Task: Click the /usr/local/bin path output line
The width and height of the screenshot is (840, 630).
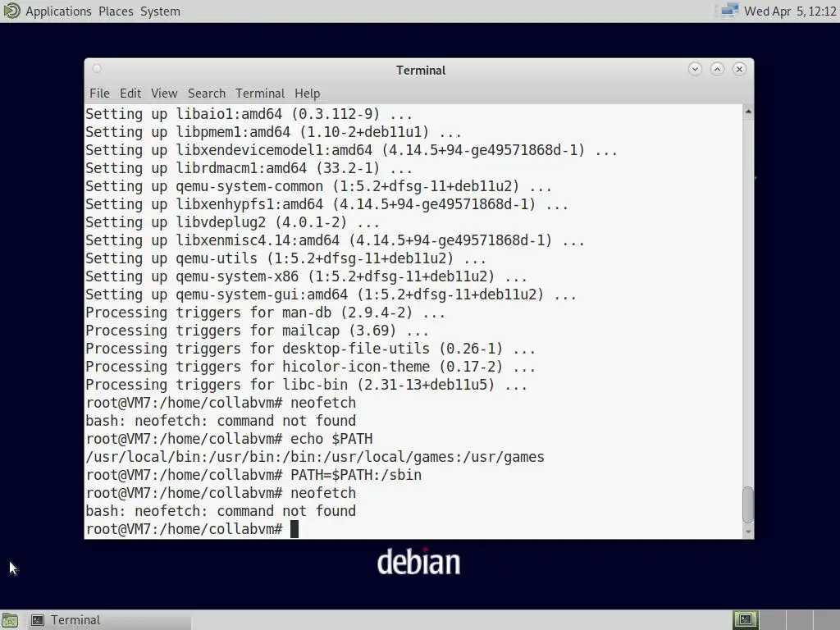Action: [x=315, y=457]
